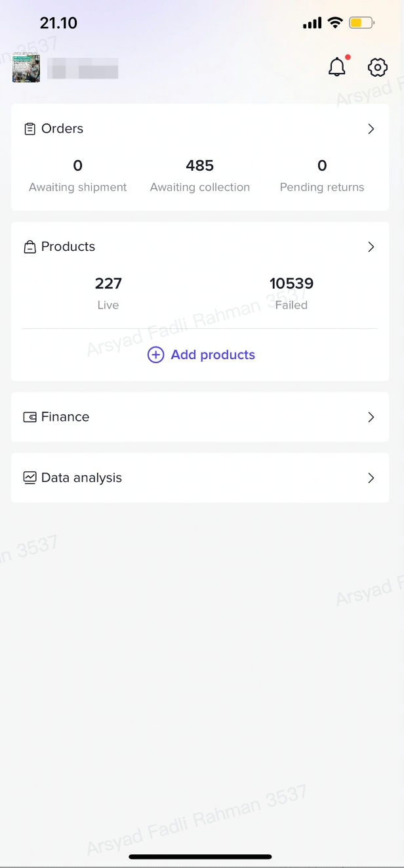This screenshot has width=404, height=868.
Task: Tap the shop profile avatar
Action: pos(26,68)
